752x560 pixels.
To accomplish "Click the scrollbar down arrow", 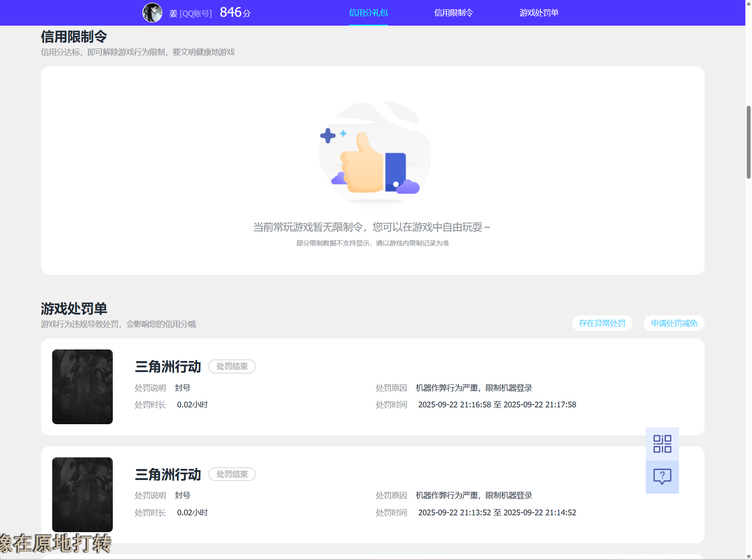I will coord(748,556).
